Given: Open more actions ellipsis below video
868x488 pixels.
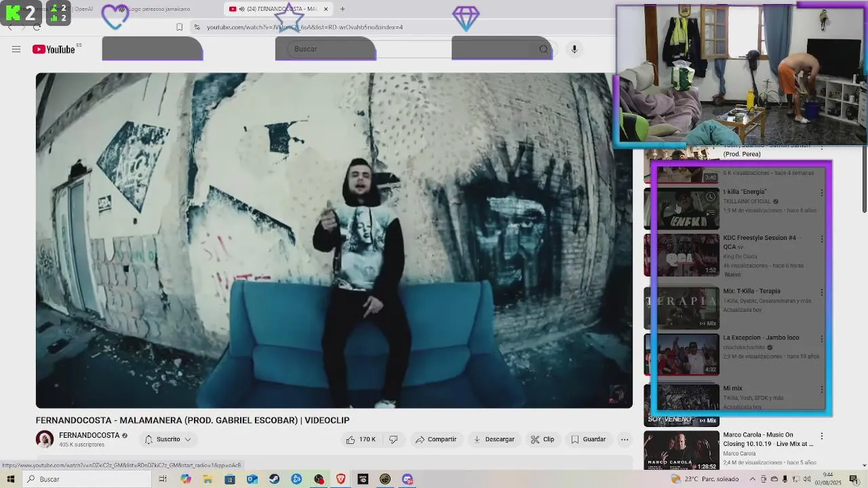Looking at the screenshot, I should [x=625, y=439].
